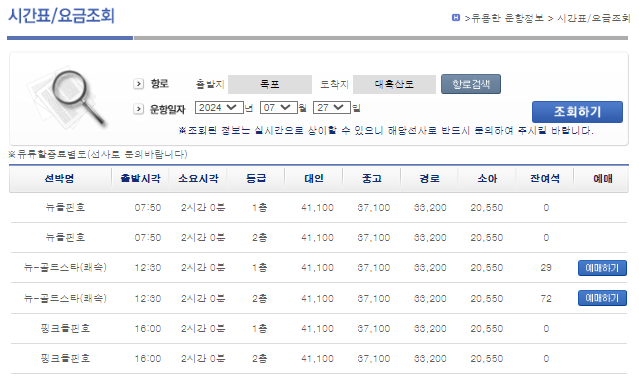Click the 잔여석 column header

pyautogui.click(x=545, y=178)
